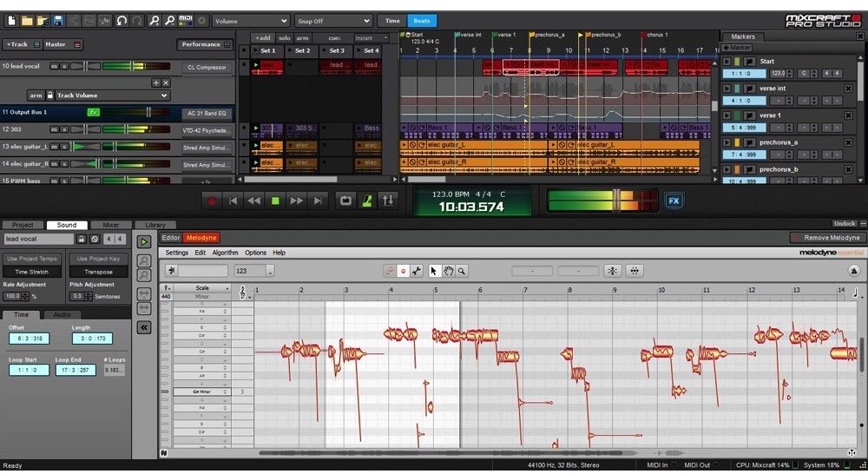Click the Record button in the transport bar
The height and width of the screenshot is (474, 868).
pos(211,201)
